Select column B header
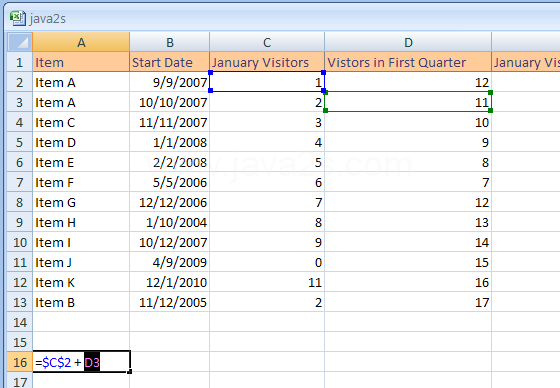The width and height of the screenshot is (560, 388). 170,42
